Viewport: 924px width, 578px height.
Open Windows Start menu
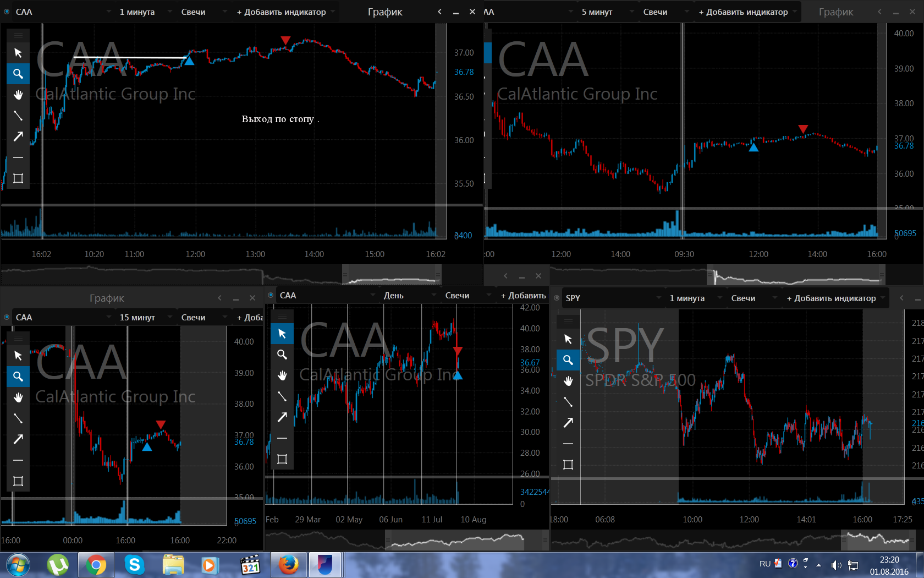(x=18, y=565)
